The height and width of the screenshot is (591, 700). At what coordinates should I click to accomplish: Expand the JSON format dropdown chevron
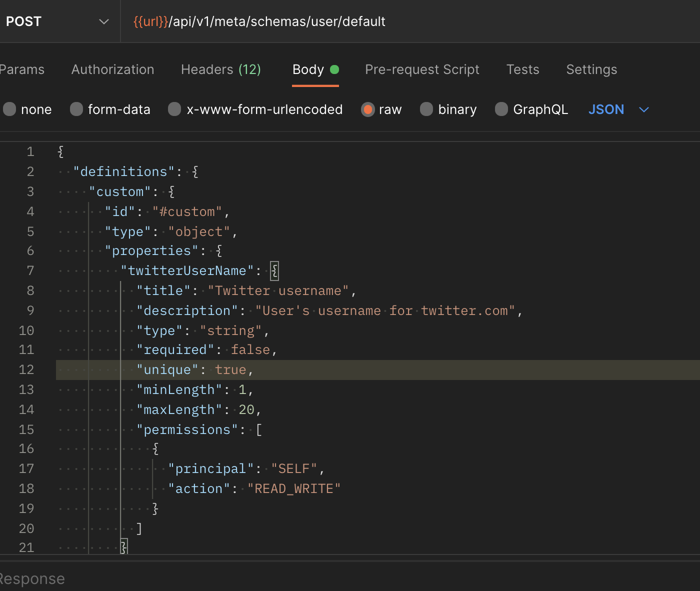644,109
